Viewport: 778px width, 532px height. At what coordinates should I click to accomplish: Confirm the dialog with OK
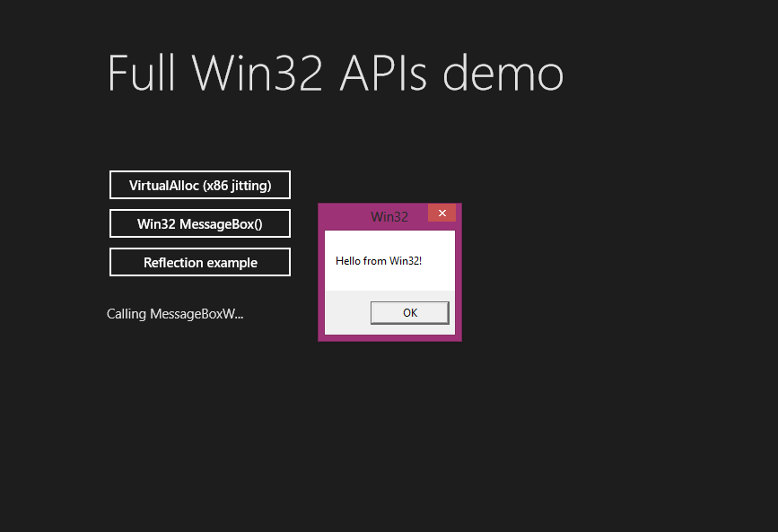pyautogui.click(x=410, y=312)
